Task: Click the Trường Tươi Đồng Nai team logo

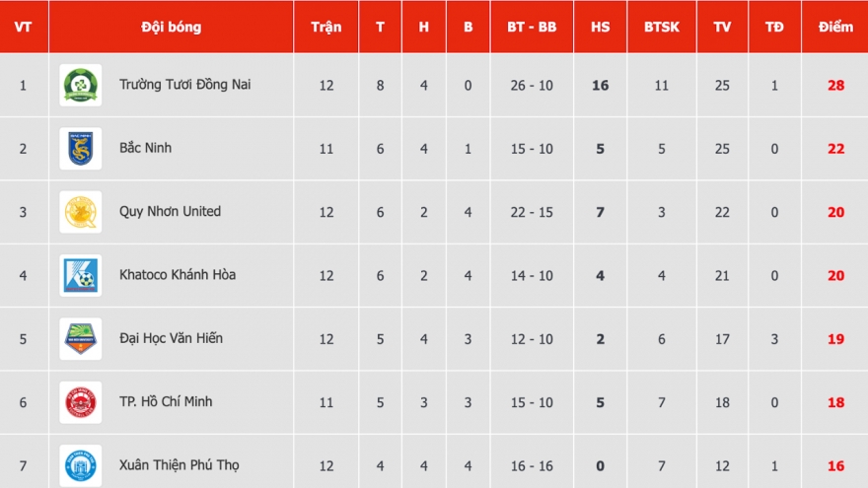Action: point(80,85)
